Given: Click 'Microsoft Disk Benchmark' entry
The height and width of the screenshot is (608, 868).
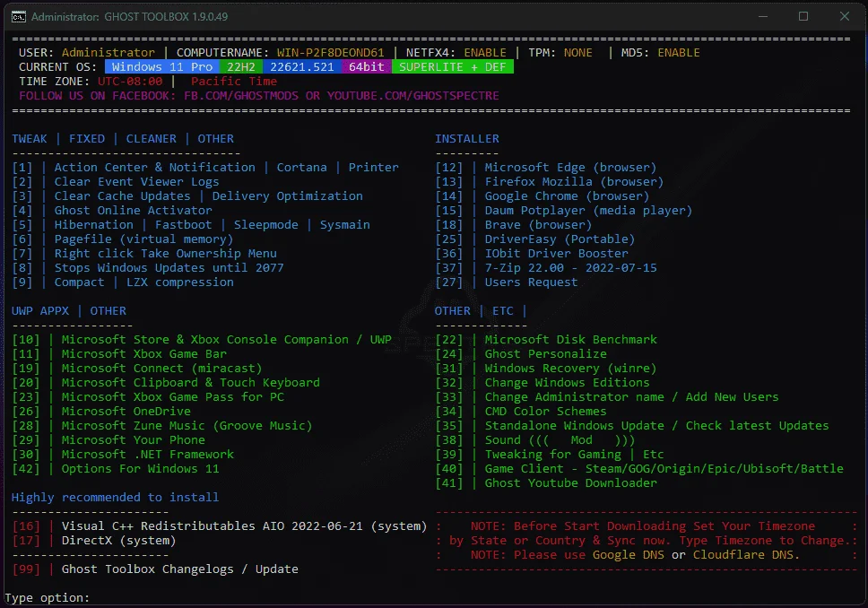Looking at the screenshot, I should click(x=570, y=340).
